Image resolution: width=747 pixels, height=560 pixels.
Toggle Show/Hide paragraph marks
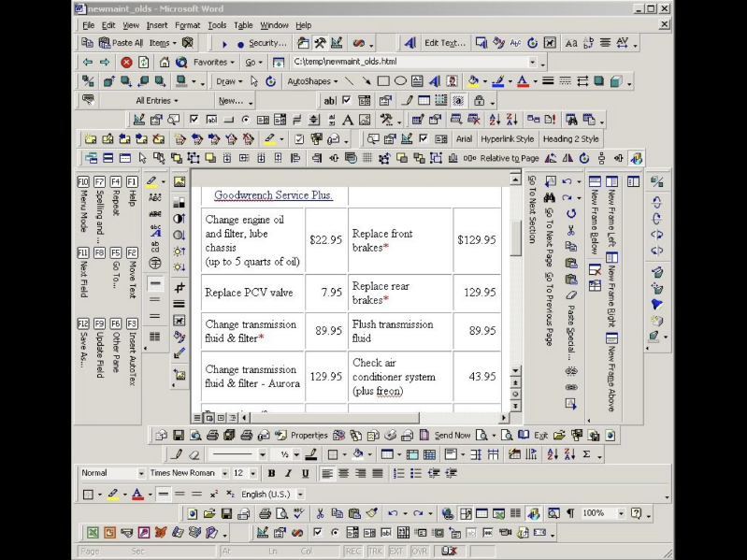tap(570, 513)
